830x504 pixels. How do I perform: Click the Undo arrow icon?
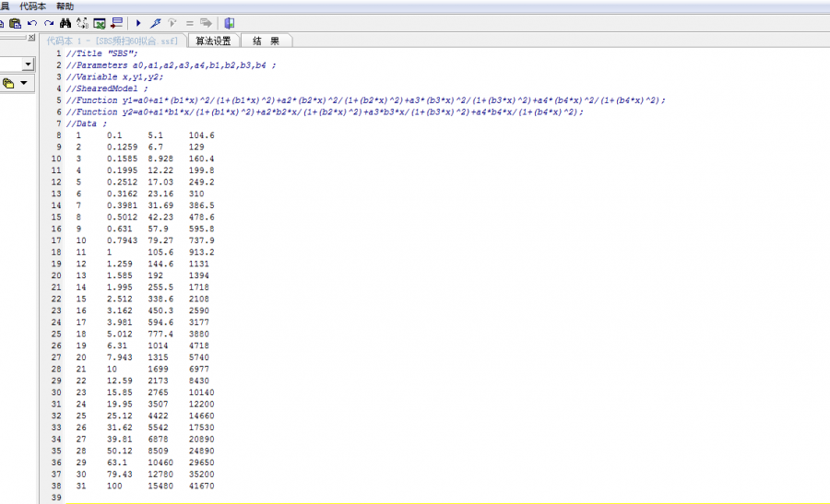tap(32, 23)
